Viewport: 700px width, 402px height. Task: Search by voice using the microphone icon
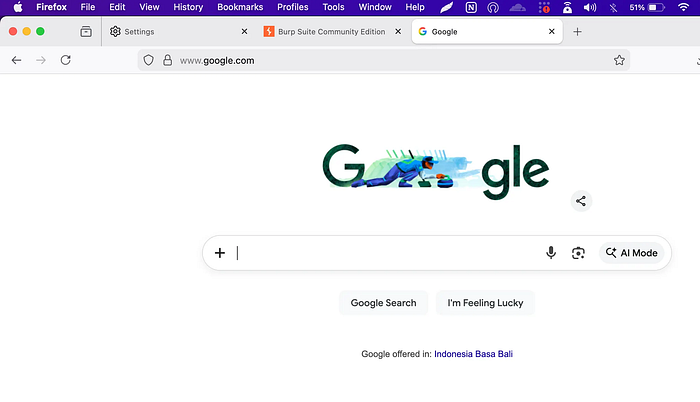click(x=551, y=253)
